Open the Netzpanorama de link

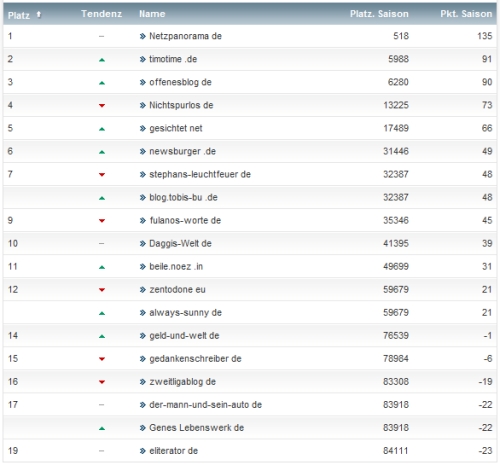click(185, 36)
